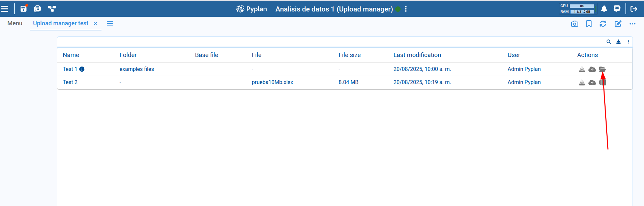The image size is (644, 206).
Task: Bookmark the current interface
Action: (589, 24)
